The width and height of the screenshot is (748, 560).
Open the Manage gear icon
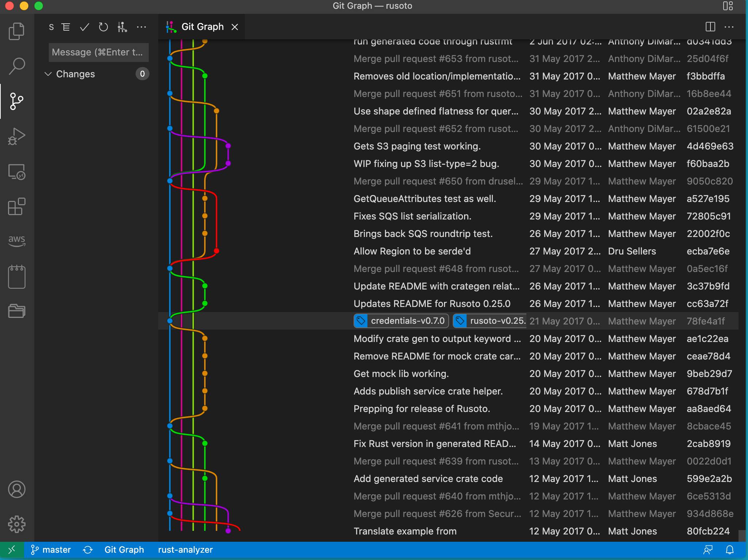click(x=17, y=524)
